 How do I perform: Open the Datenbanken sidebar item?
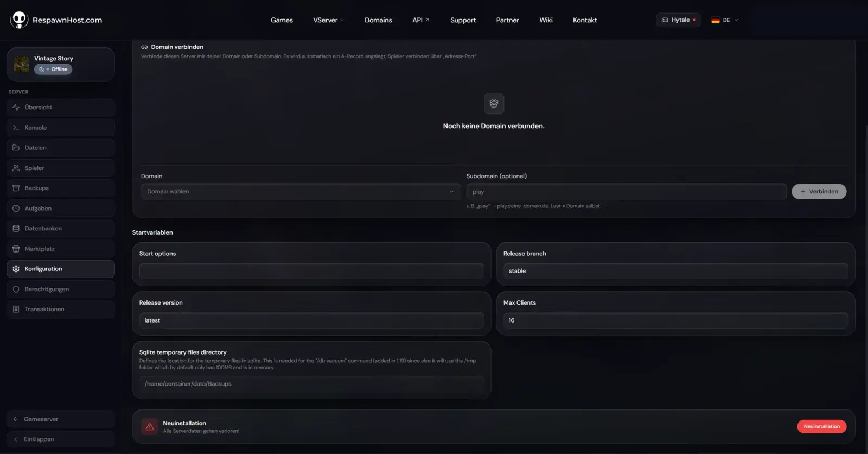61,229
